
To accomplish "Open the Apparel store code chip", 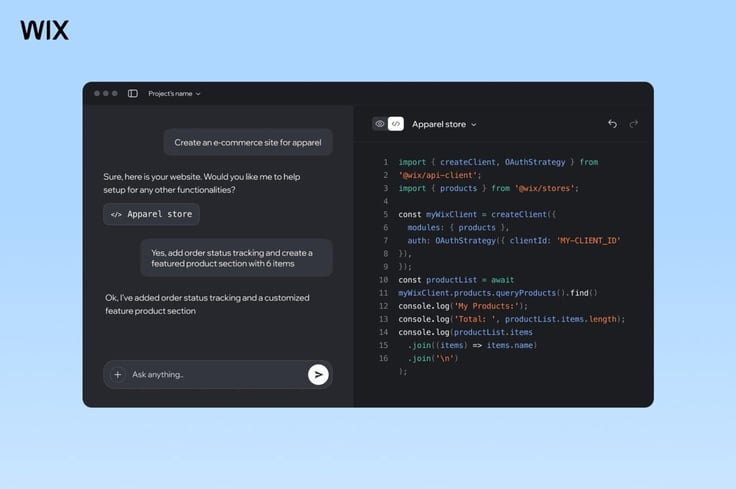I will (151, 214).
